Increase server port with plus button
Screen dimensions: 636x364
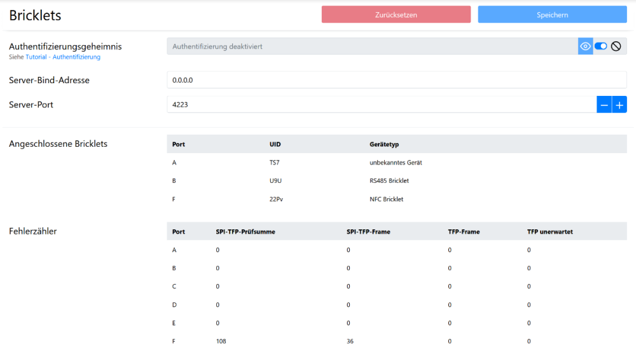(619, 105)
